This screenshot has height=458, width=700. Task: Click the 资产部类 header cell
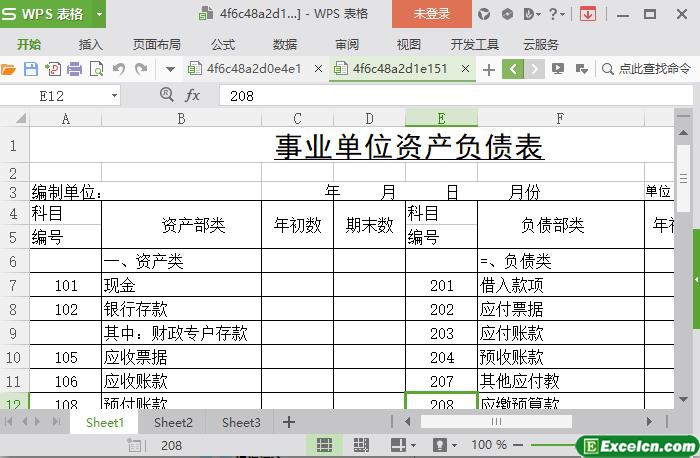pos(181,225)
